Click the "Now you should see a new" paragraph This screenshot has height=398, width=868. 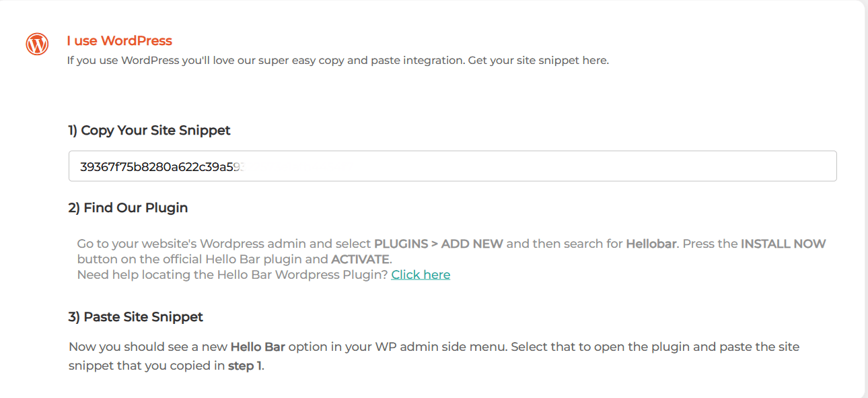pos(434,357)
